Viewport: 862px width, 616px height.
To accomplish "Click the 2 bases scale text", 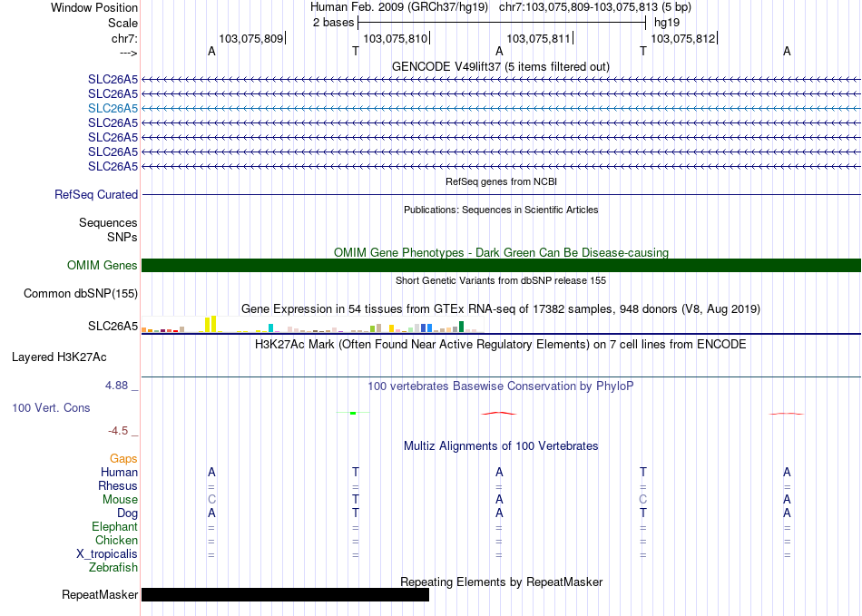I will click(x=334, y=23).
